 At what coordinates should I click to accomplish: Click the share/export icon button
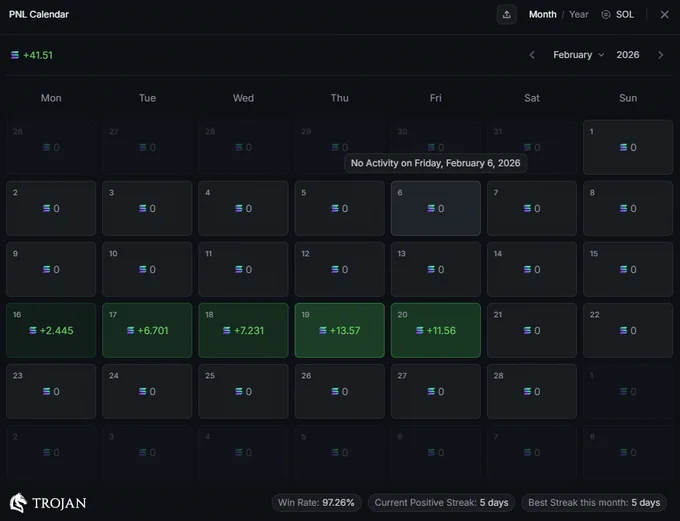point(506,15)
